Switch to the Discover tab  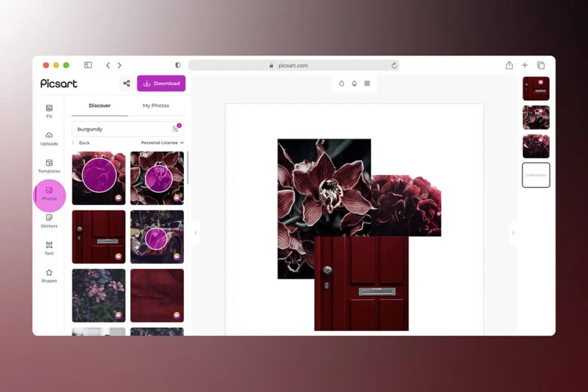pyautogui.click(x=100, y=106)
